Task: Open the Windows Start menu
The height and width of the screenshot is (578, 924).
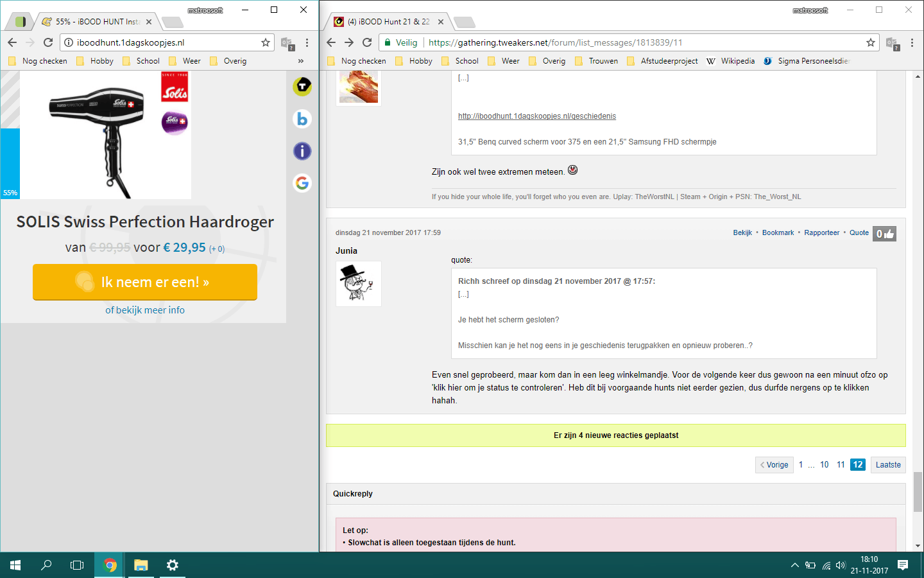Action: [x=15, y=565]
